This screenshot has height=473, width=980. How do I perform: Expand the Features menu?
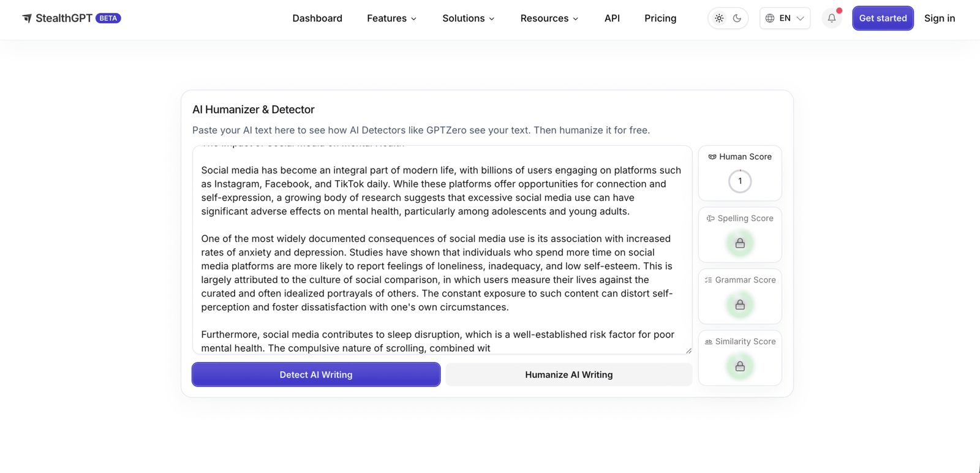point(392,18)
